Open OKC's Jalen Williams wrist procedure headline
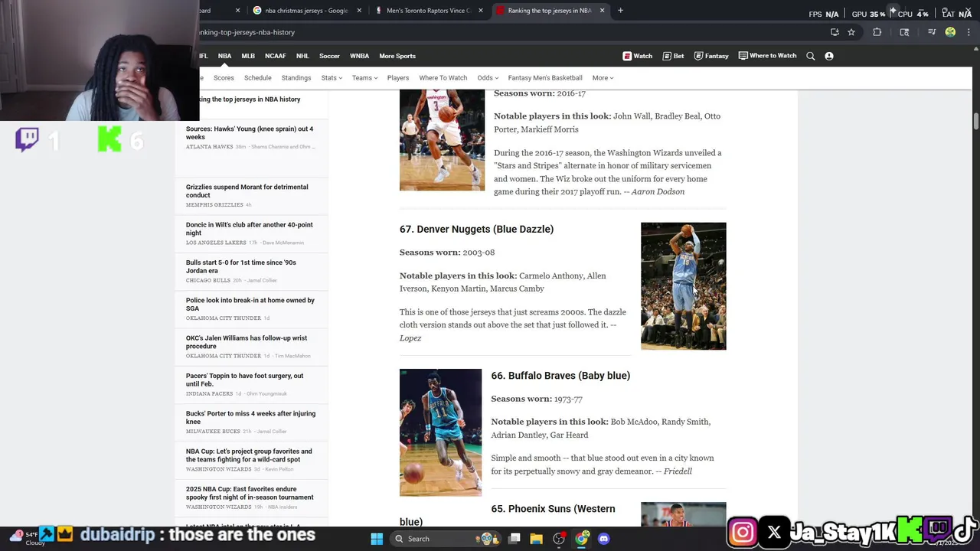Screen dimensions: 980x551 (246, 342)
